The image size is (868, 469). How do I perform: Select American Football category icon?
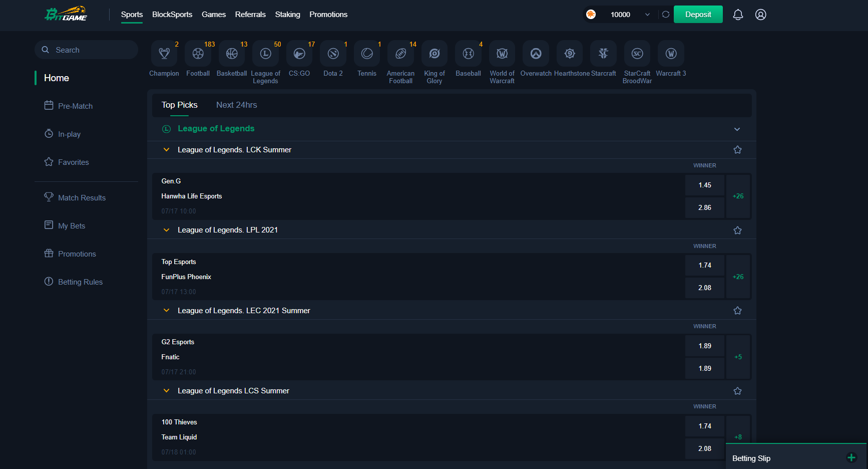(401, 54)
